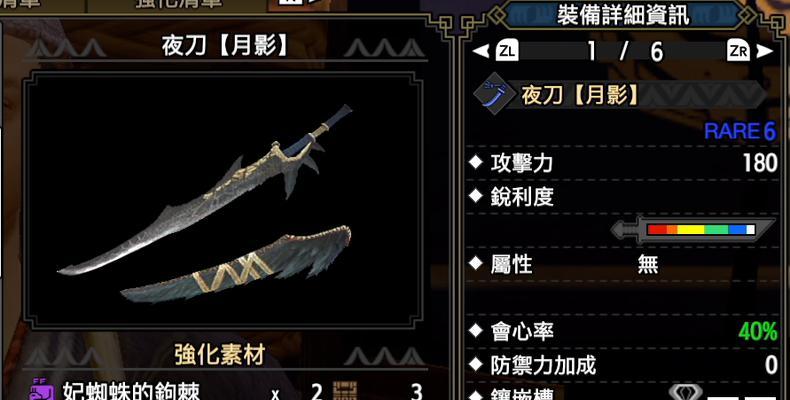Click the 會心率 40% stat row
Image resolution: width=790 pixels, height=400 pixels.
click(623, 331)
